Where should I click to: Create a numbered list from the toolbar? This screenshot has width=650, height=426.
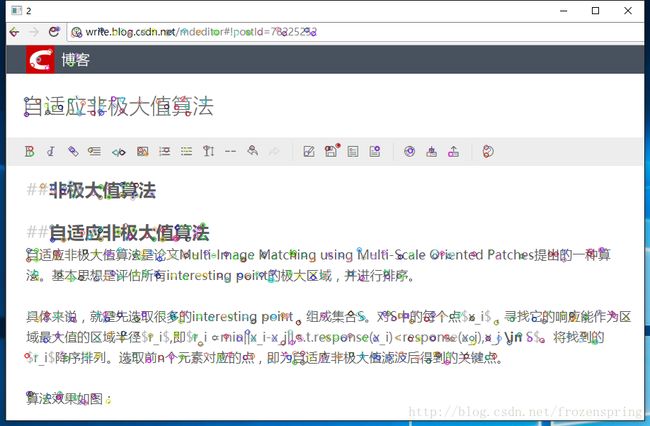coord(165,151)
